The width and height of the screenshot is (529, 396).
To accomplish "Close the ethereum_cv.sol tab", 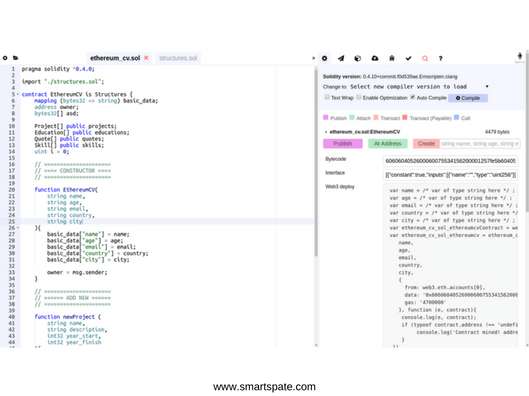I will click(x=146, y=58).
